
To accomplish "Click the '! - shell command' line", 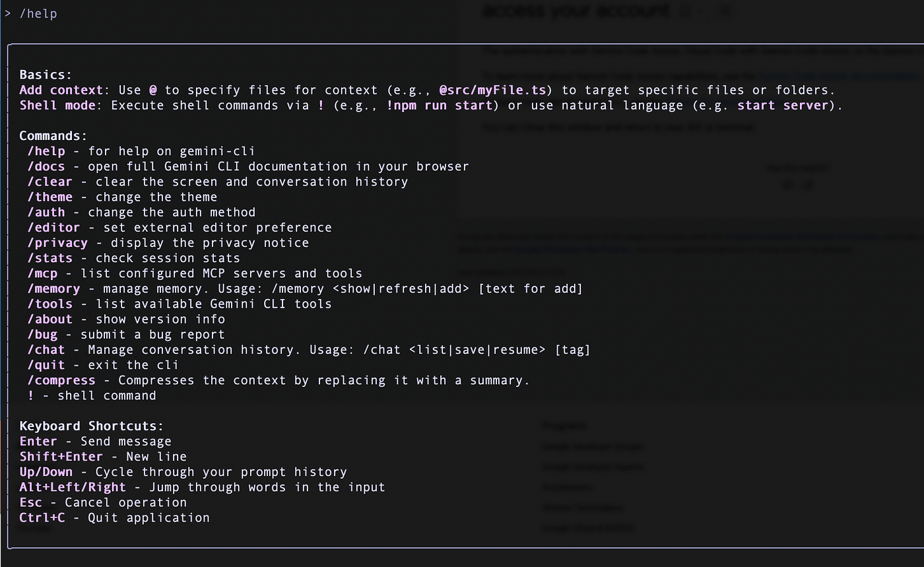I will [x=92, y=395].
